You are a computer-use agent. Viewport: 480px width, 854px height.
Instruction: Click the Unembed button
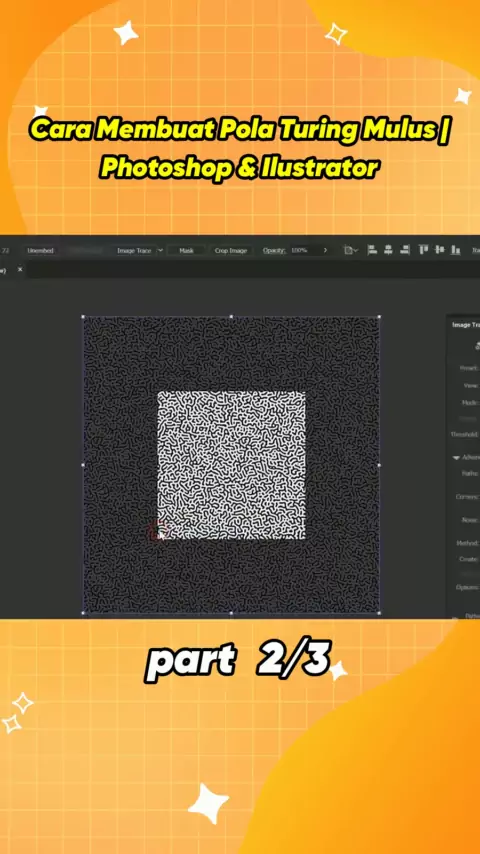(x=40, y=251)
